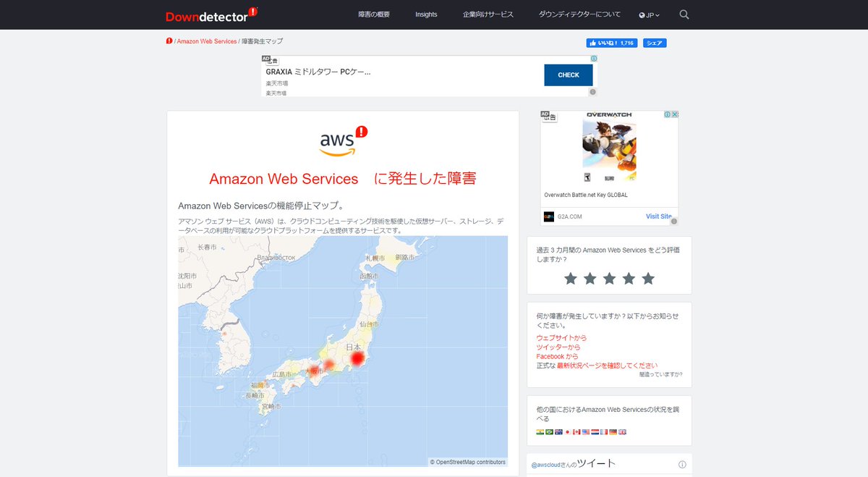Screen dimensions: 868x477
Task: Select the United States flag
Action: tap(586, 432)
